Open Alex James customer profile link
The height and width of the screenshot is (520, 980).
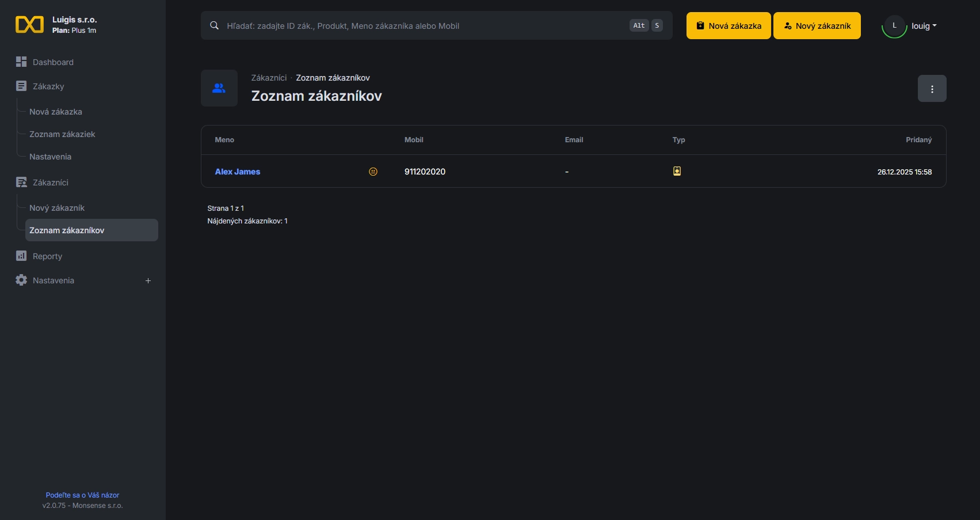pyautogui.click(x=237, y=171)
